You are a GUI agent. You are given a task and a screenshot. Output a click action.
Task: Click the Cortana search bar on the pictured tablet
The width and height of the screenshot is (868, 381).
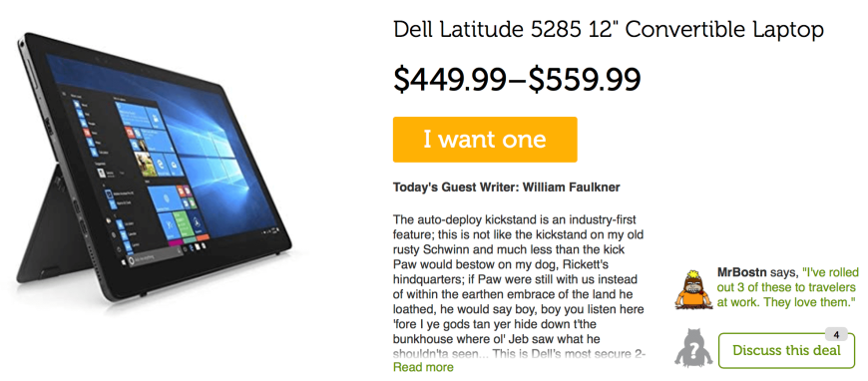click(156, 257)
